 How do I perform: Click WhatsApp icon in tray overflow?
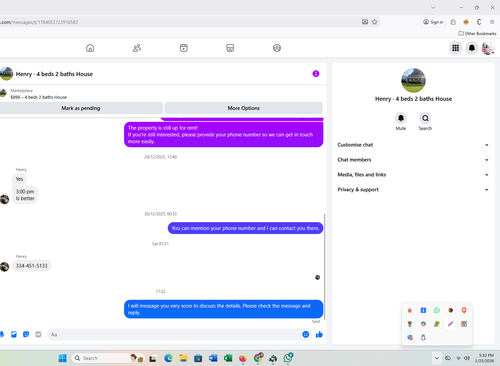[x=437, y=310]
